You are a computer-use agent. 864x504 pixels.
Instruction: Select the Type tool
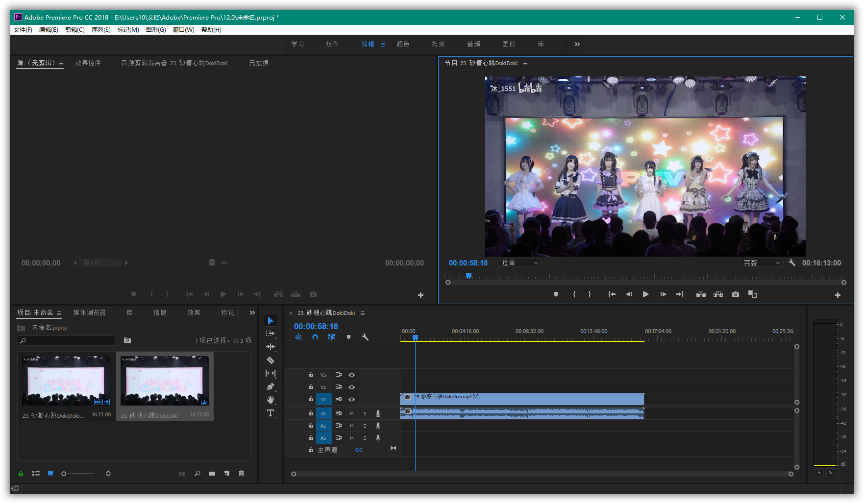[x=270, y=413]
